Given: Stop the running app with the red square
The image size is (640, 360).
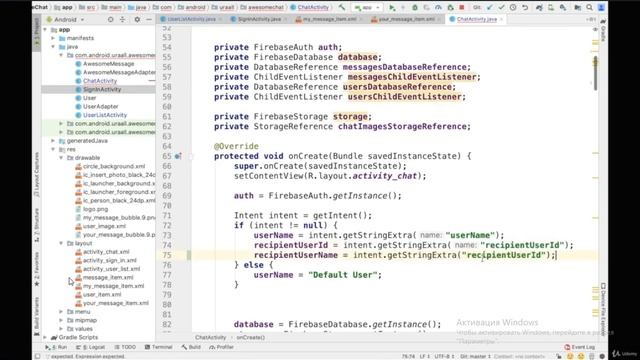Looking at the screenshot, I should click(x=462, y=7).
